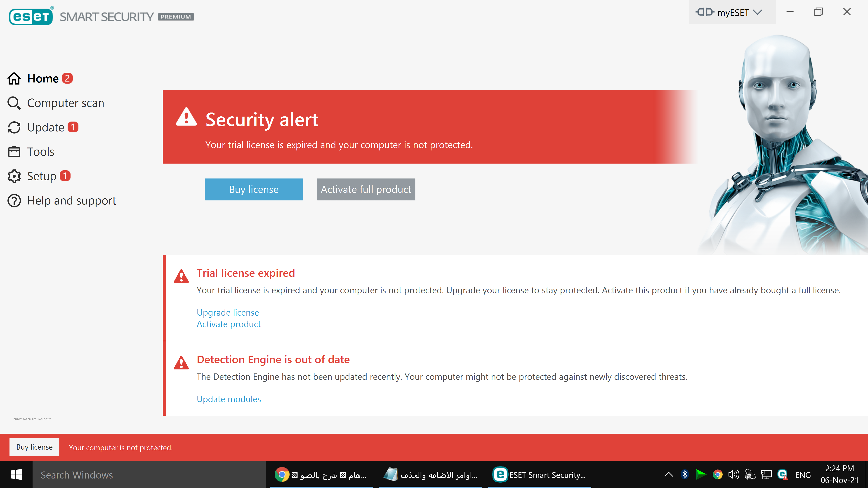Click the green arrow tray icon
The image size is (868, 488).
tap(701, 474)
